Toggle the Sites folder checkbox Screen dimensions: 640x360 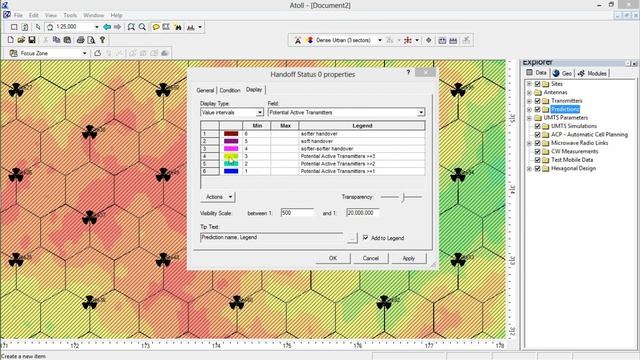[x=538, y=84]
